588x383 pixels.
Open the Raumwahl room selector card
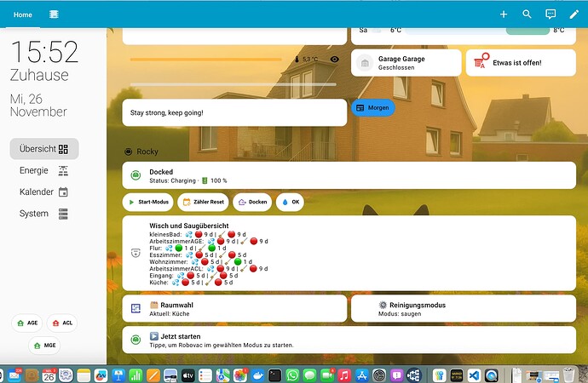[234, 308]
